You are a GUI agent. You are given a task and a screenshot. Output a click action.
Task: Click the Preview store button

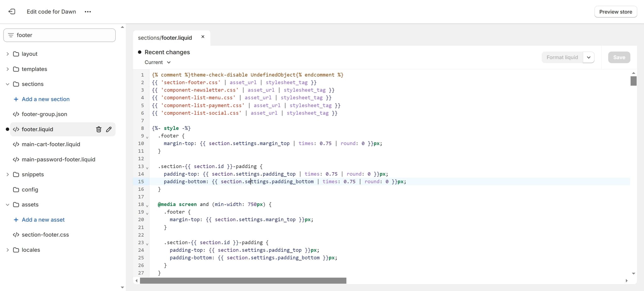pyautogui.click(x=615, y=12)
